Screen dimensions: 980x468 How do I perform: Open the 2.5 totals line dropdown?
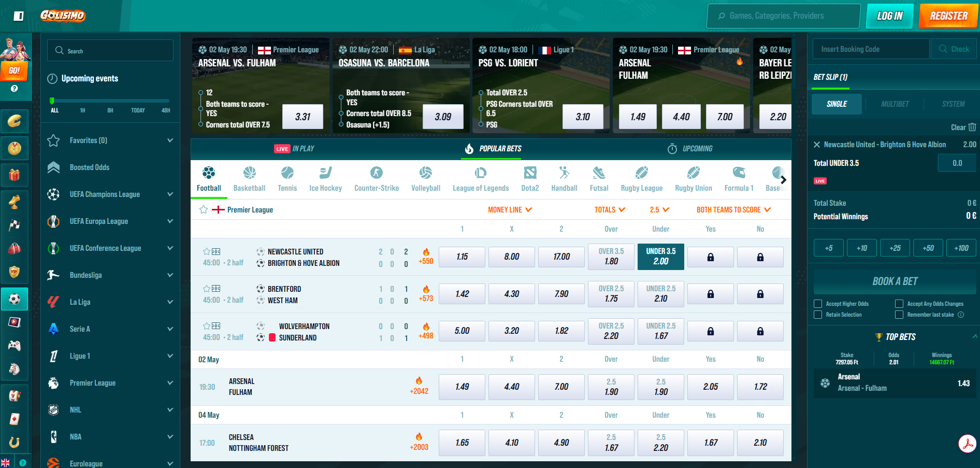[x=660, y=210]
